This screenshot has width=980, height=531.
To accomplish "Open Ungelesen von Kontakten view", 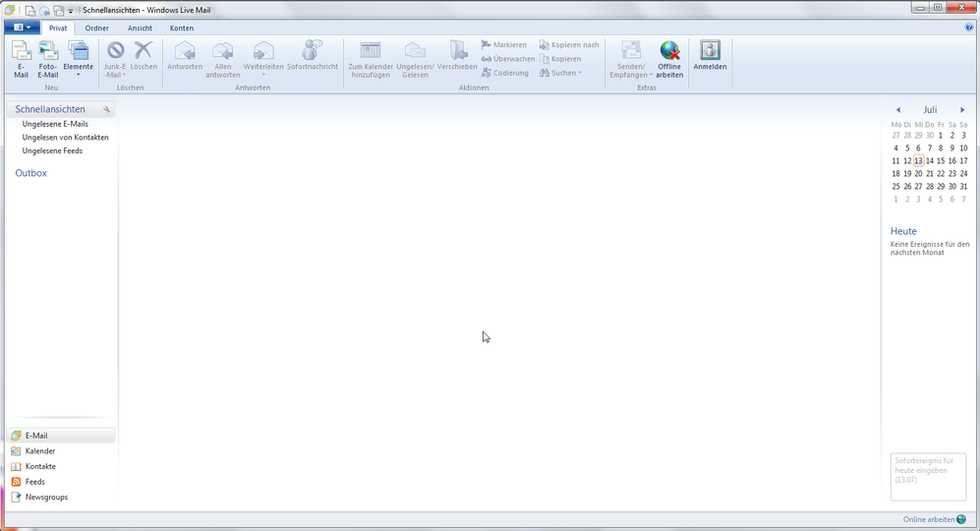I will click(x=65, y=137).
